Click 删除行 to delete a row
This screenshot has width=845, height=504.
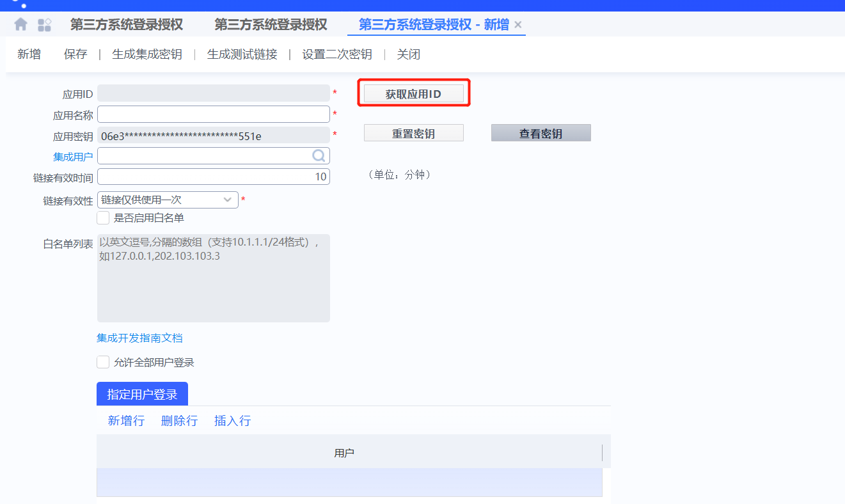pos(179,421)
